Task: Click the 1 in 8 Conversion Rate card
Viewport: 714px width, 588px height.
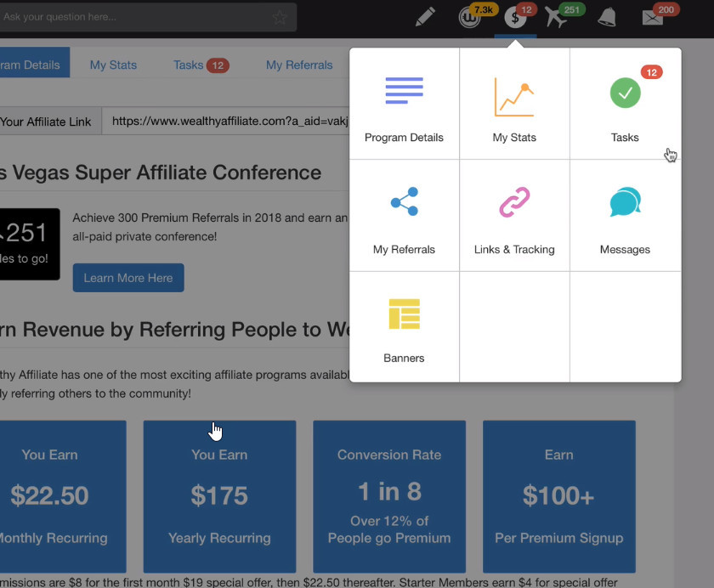Action: pyautogui.click(x=389, y=496)
